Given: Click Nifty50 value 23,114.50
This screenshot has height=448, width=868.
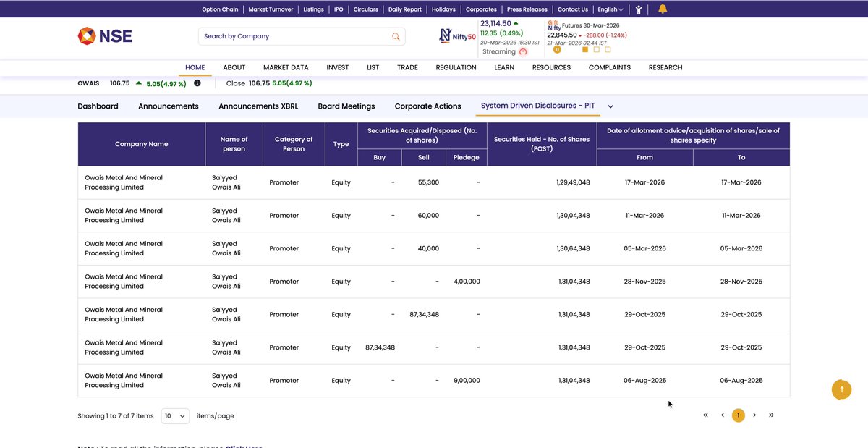Looking at the screenshot, I should 495,23.
